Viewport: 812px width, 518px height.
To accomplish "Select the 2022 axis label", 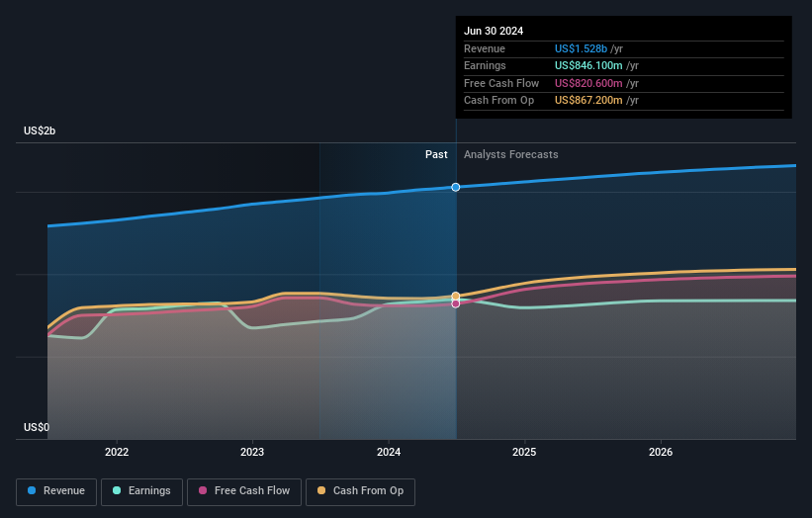I will coord(117,452).
